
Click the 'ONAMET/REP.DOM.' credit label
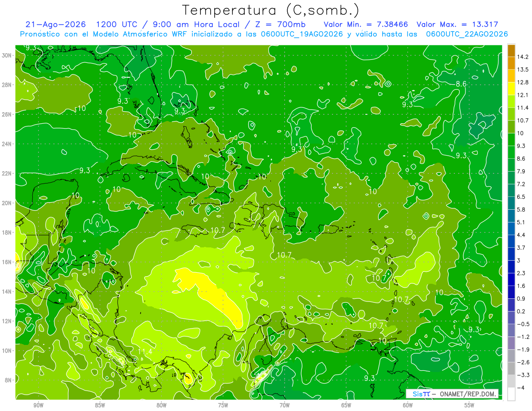pos(468,394)
